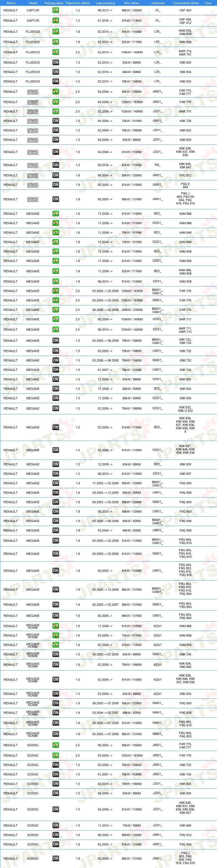
Task: Click ON diesel icon in Grand Scenic R9_ row
Action: coord(55,165)
